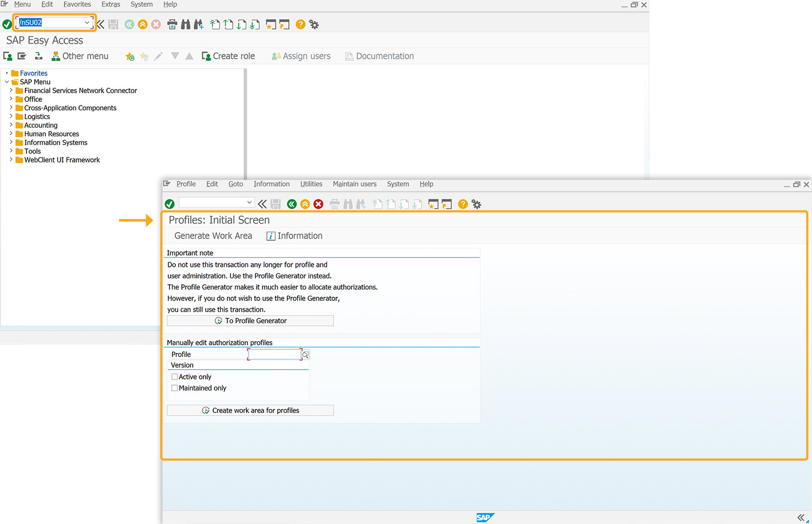The height and width of the screenshot is (524, 812).
Task: Collapse Easy Access command field double chevron
Action: (100, 24)
